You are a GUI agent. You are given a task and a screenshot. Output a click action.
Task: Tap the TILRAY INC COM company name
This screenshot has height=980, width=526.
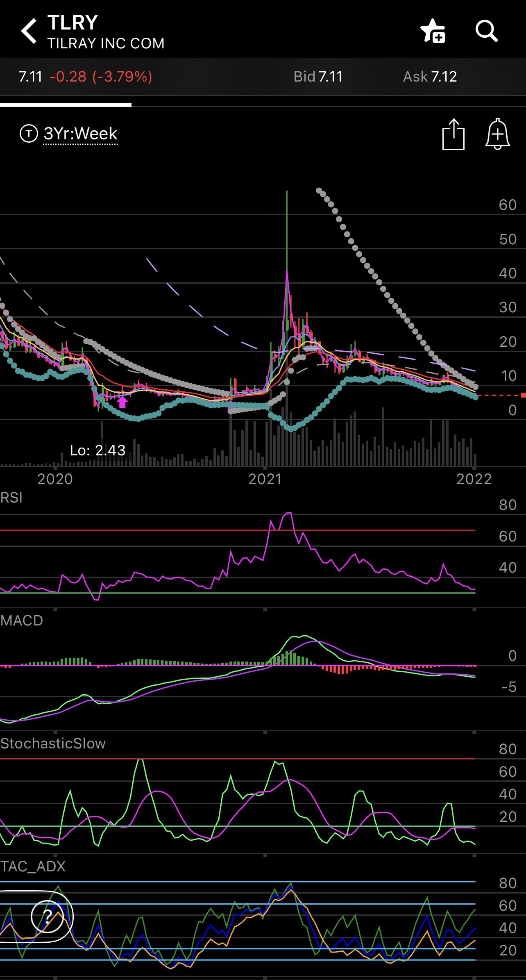click(106, 43)
